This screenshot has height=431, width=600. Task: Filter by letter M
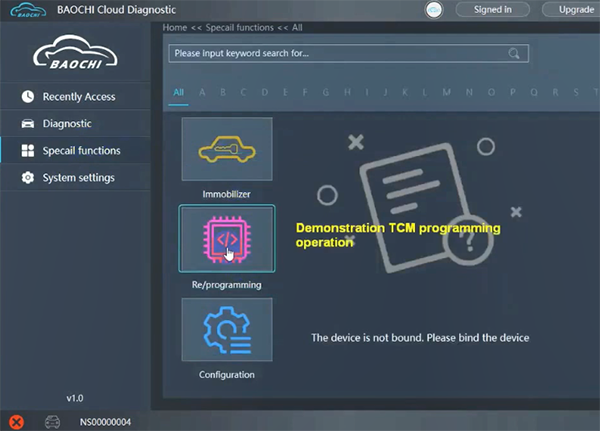coord(446,92)
